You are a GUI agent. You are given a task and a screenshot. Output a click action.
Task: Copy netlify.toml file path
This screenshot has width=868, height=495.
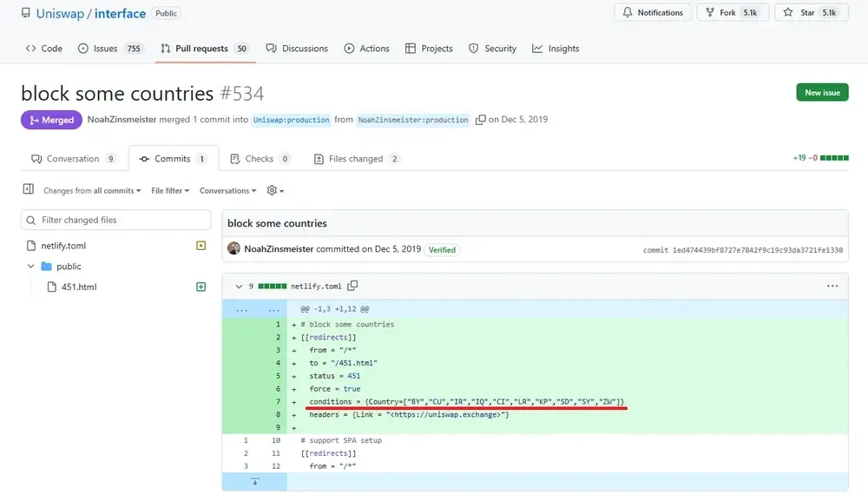(x=352, y=286)
